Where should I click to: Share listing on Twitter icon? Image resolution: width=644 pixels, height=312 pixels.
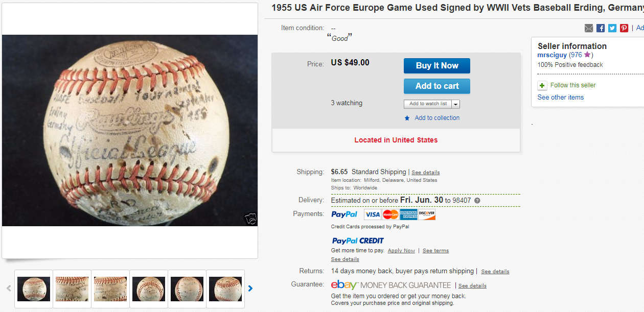(x=612, y=28)
